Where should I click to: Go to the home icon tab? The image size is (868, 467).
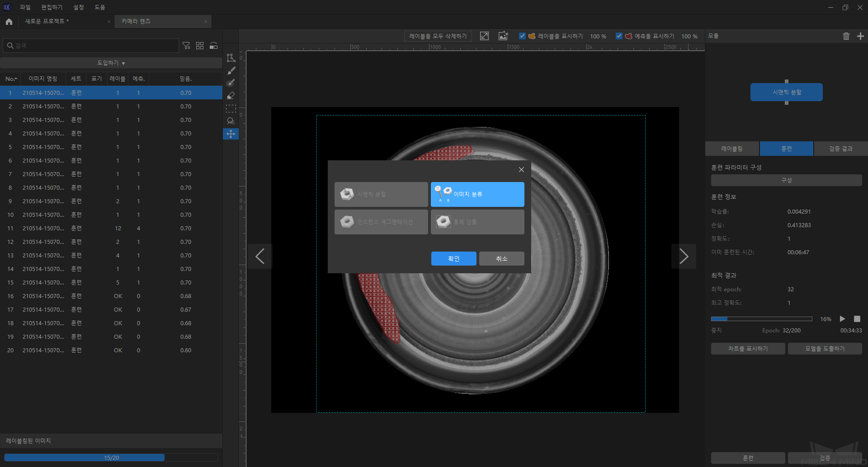pyautogui.click(x=9, y=21)
